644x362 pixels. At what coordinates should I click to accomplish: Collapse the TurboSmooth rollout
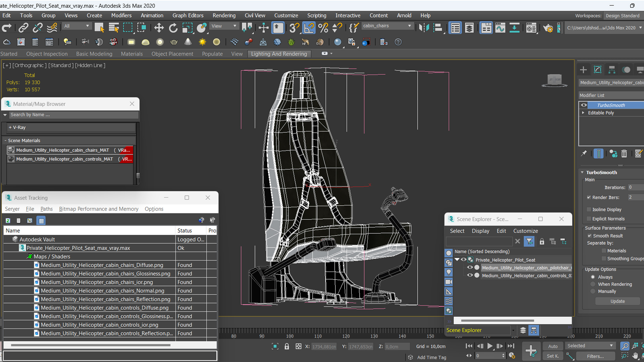[x=582, y=172]
